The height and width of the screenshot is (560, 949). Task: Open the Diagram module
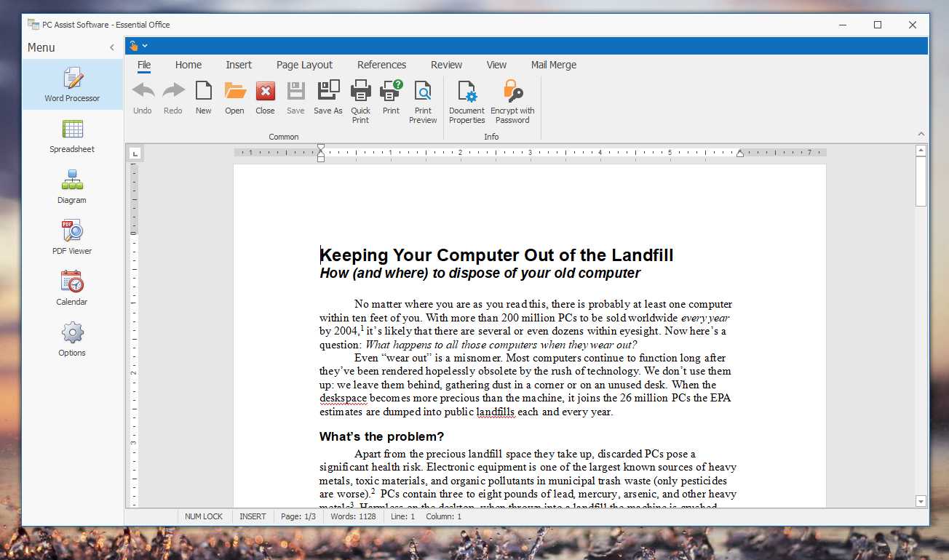coord(72,186)
